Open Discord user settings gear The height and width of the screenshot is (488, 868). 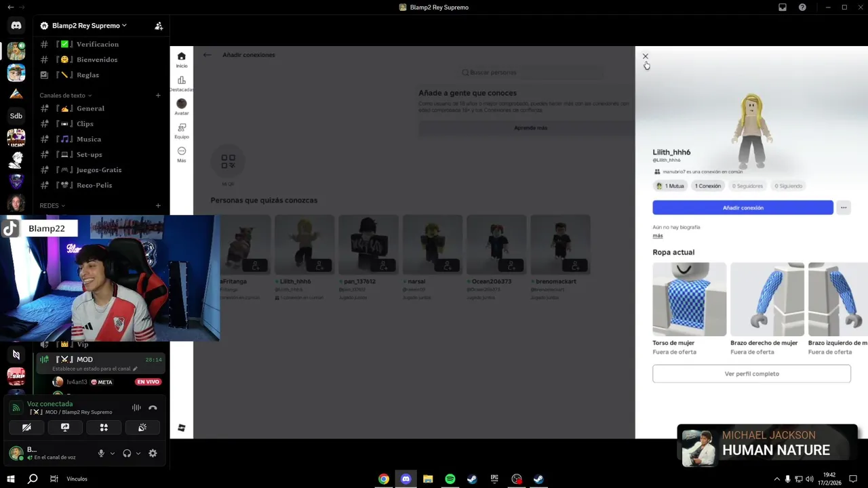tap(153, 453)
